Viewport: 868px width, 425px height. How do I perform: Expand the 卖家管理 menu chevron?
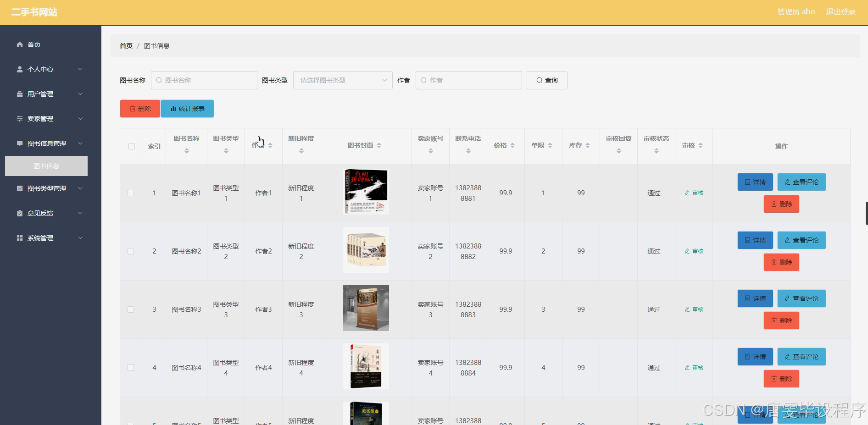tap(80, 119)
